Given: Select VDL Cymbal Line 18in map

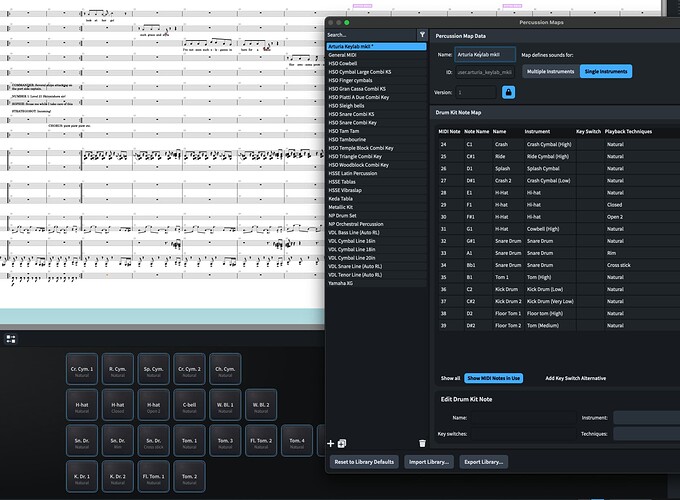Looking at the screenshot, I should point(376,249).
